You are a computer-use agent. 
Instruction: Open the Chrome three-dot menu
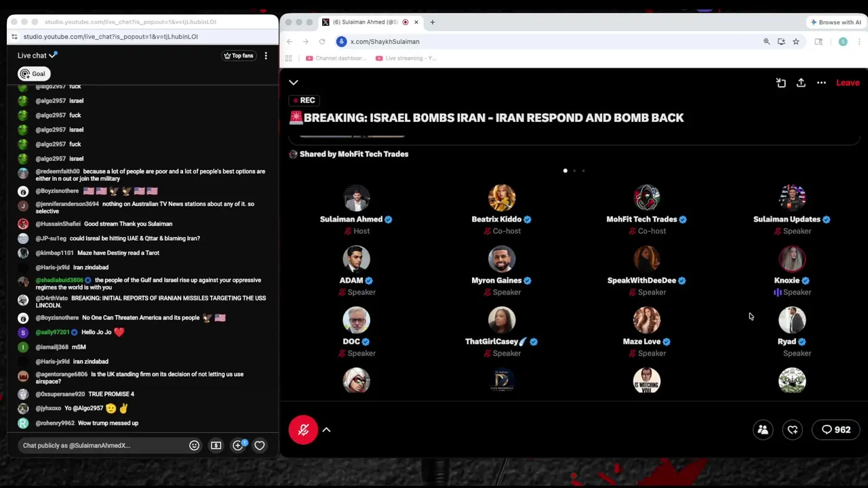860,41
